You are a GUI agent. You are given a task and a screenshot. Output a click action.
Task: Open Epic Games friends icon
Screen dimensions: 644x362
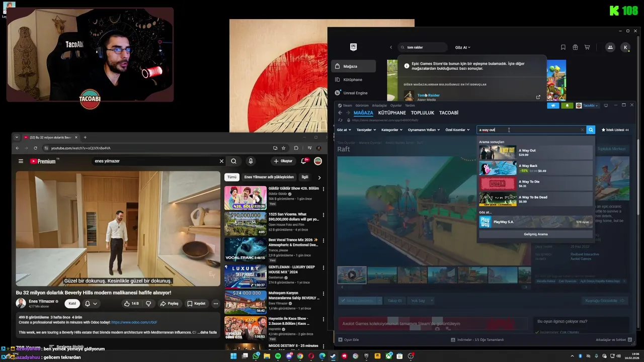point(610,47)
